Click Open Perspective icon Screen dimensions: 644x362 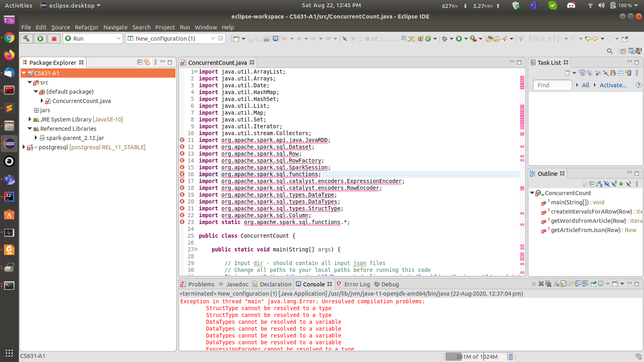(623, 51)
